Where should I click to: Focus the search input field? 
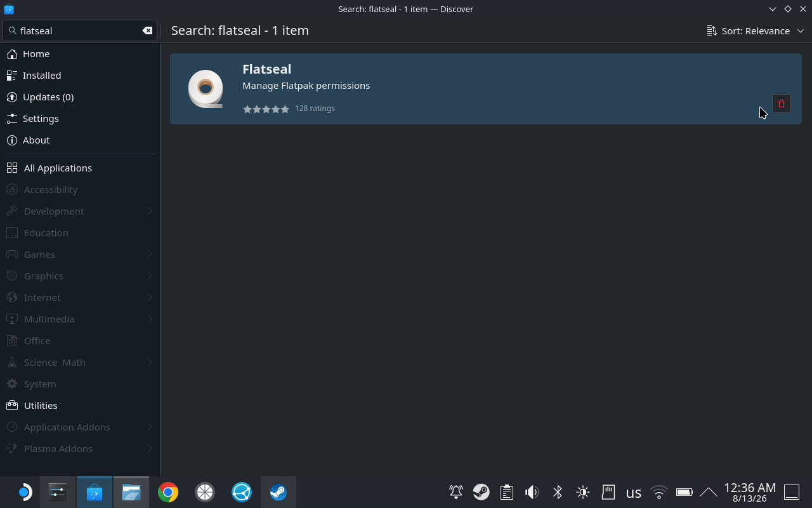tap(79, 30)
